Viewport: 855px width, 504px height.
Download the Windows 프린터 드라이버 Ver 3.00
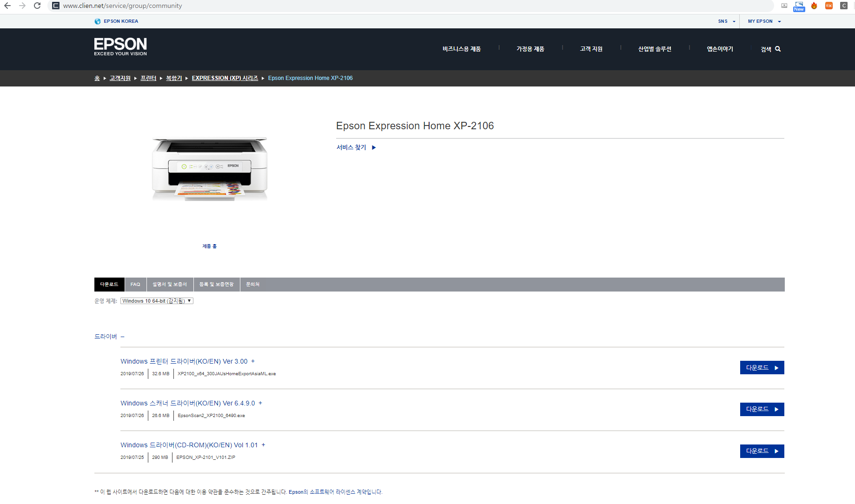[762, 368]
